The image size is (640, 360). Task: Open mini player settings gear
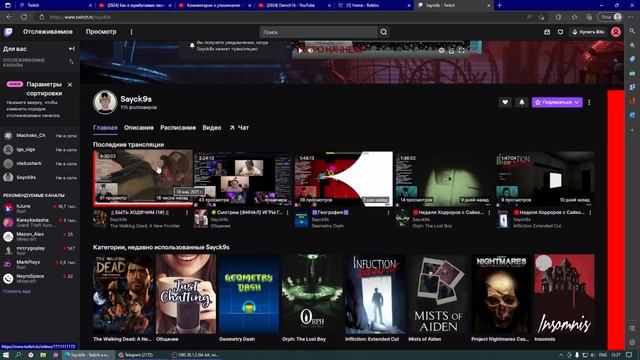(x=441, y=51)
